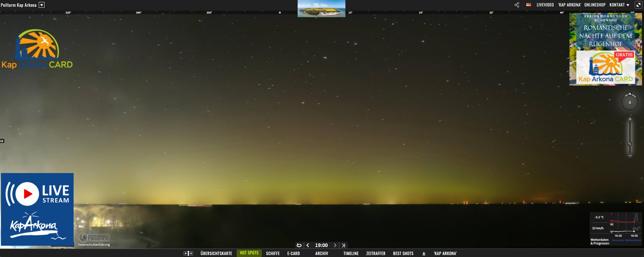Switch language via the German flag icon
The width and height of the screenshot is (644, 257).
[x=528, y=5]
